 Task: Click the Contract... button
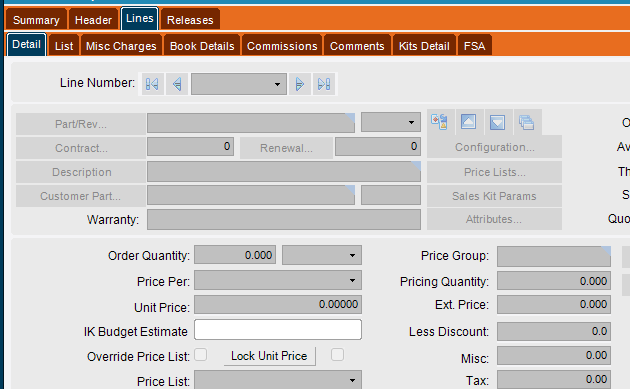tap(81, 148)
